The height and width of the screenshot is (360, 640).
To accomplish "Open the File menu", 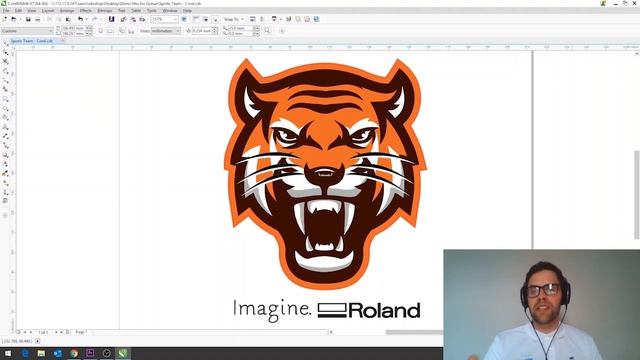I will click(x=6, y=11).
